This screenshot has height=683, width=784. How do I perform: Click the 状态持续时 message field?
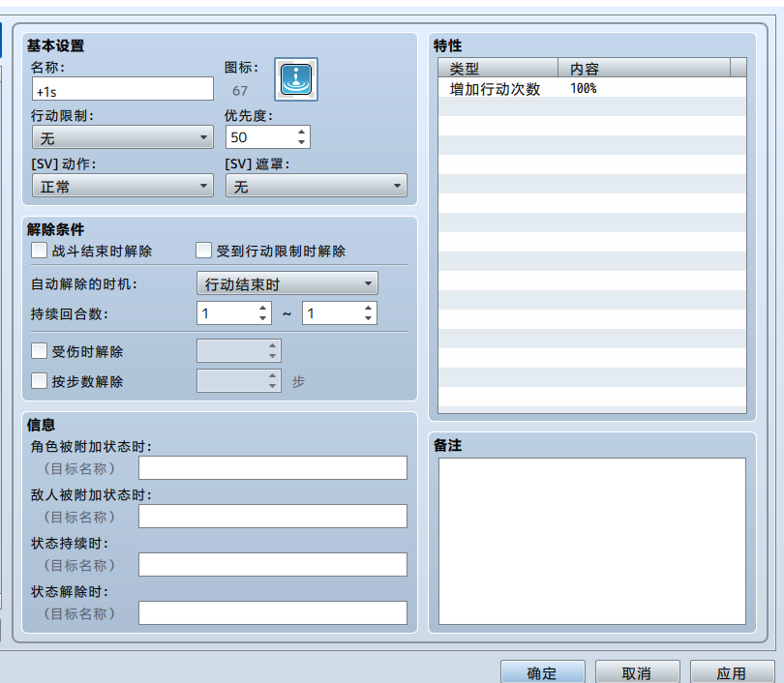point(273,565)
